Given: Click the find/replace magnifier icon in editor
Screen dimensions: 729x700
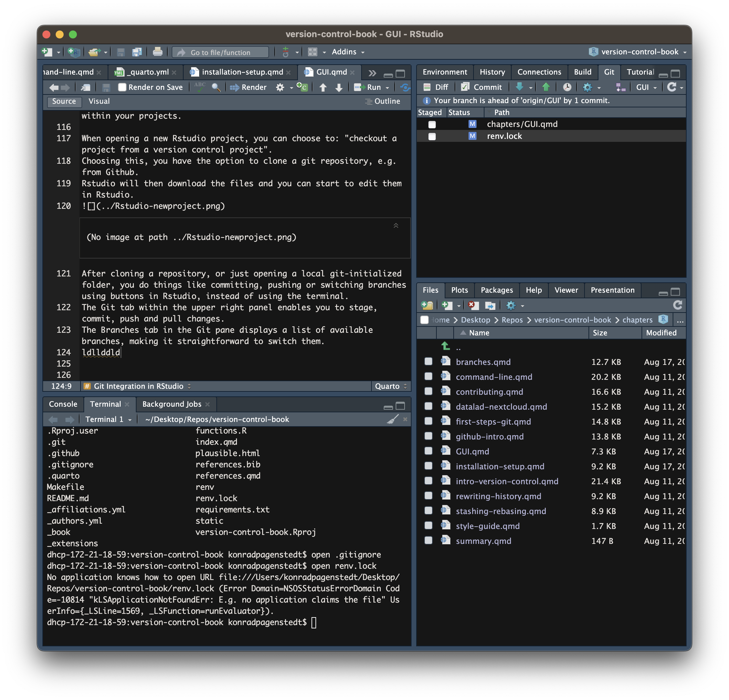Looking at the screenshot, I should click(216, 87).
